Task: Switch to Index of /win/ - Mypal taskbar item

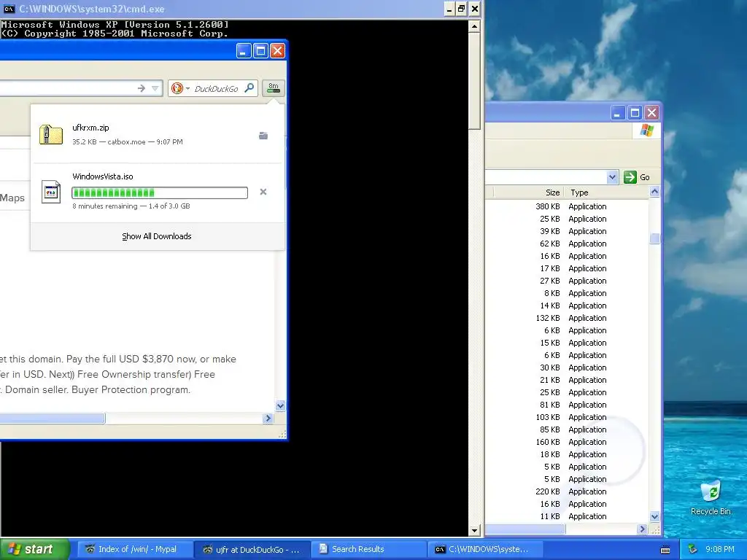Action: [x=135, y=549]
